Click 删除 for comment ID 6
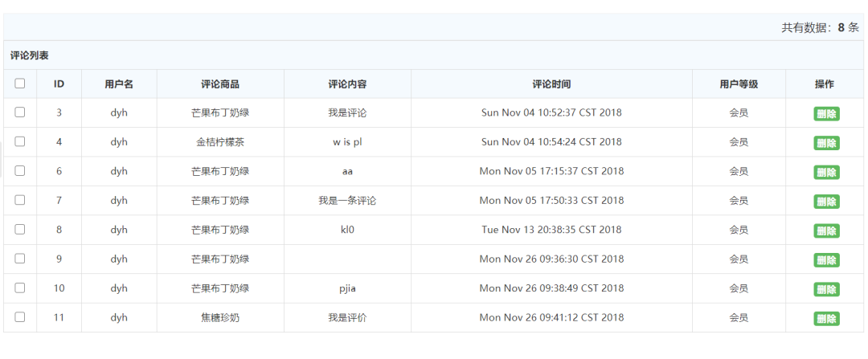 [826, 173]
